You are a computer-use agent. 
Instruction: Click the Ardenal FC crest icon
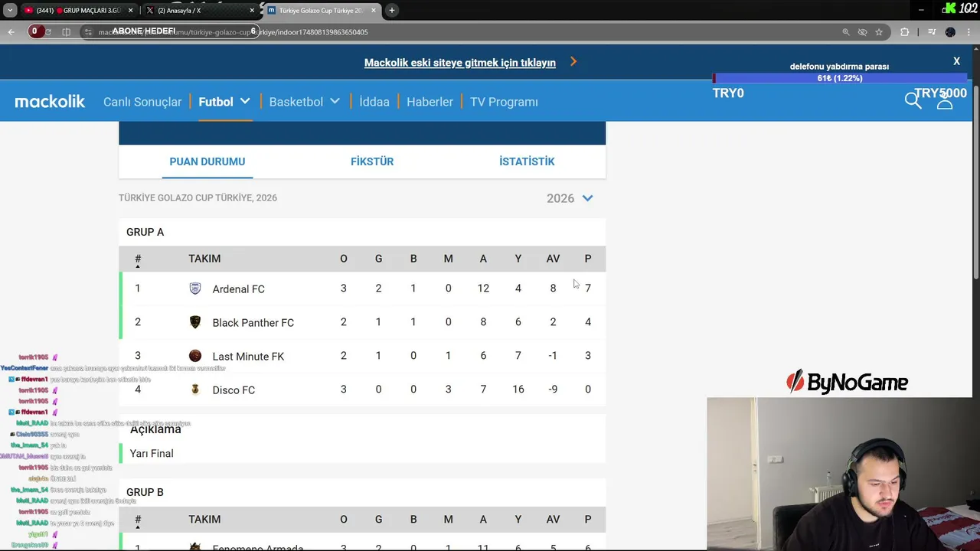195,289
